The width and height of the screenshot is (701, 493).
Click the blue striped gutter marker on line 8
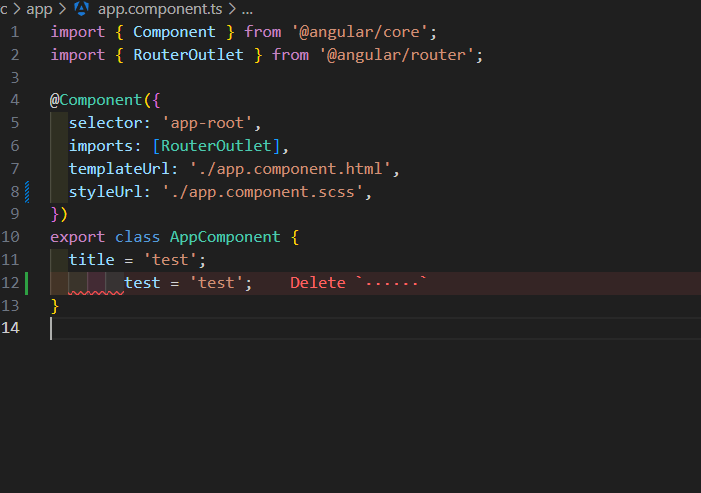pos(27,192)
